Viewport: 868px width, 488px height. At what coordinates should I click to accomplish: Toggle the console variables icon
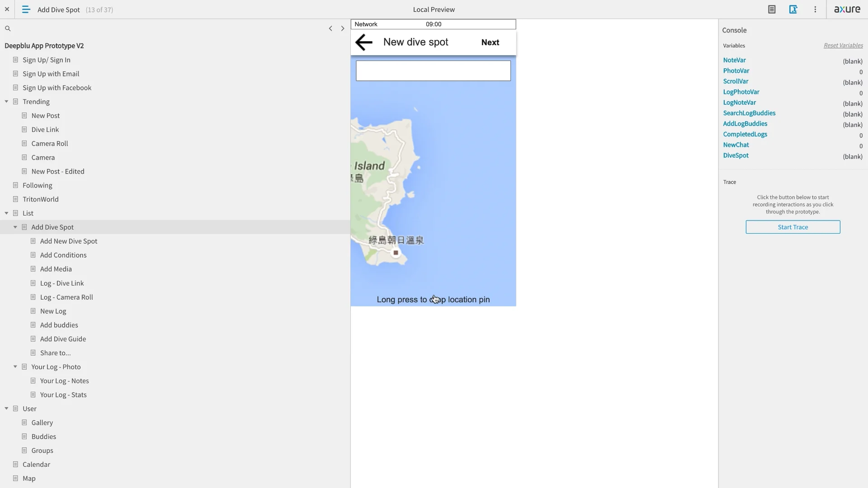point(793,9)
